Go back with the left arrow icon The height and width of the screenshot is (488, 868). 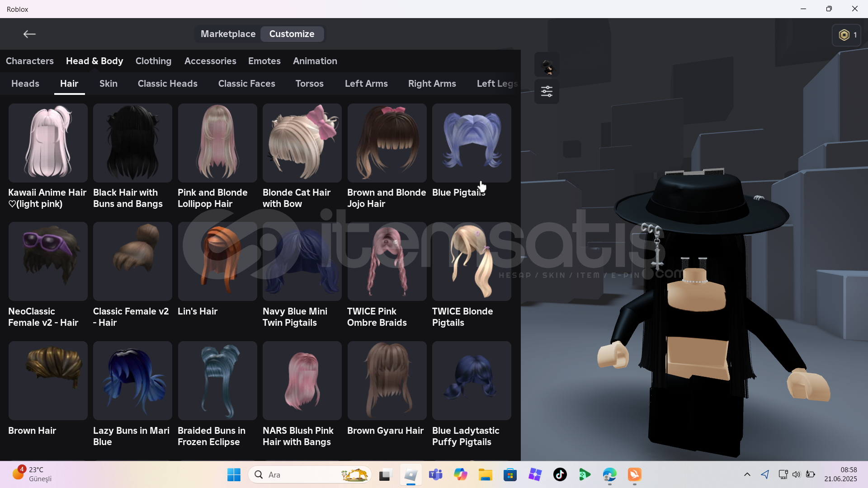point(29,34)
